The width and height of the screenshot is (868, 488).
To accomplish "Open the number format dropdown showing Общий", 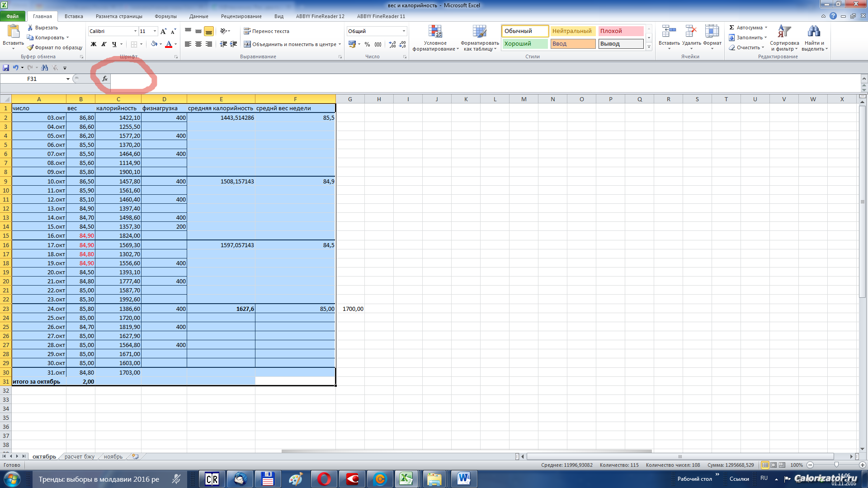I will click(x=404, y=31).
